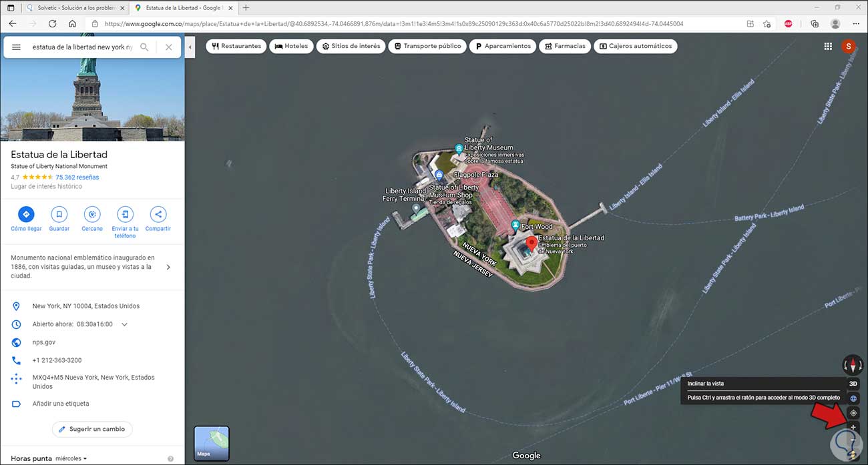Open browser Collections icon
The height and width of the screenshot is (465, 868).
point(815,23)
